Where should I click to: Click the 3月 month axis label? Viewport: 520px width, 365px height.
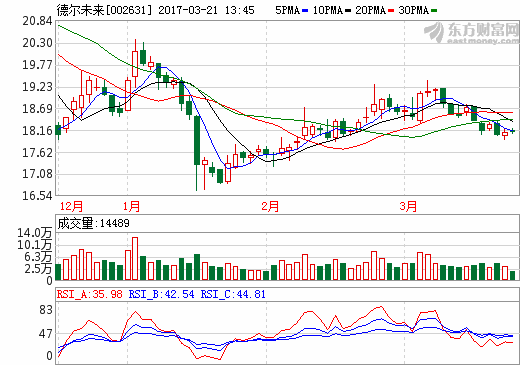click(x=408, y=206)
